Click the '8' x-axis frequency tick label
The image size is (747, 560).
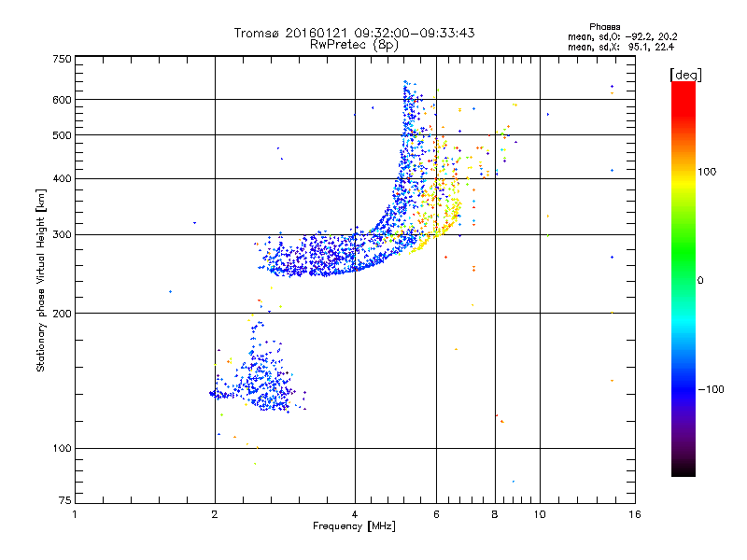point(495,514)
